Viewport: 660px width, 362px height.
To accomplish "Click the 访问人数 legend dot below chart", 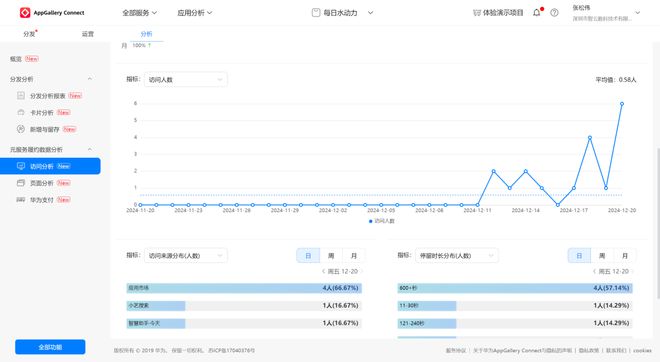I will [x=370, y=221].
